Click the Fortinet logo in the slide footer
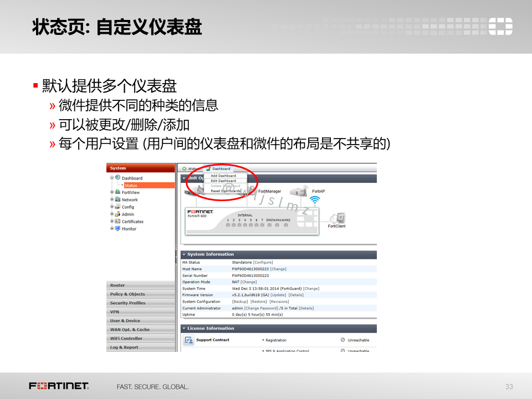532x399 pixels. click(59, 386)
